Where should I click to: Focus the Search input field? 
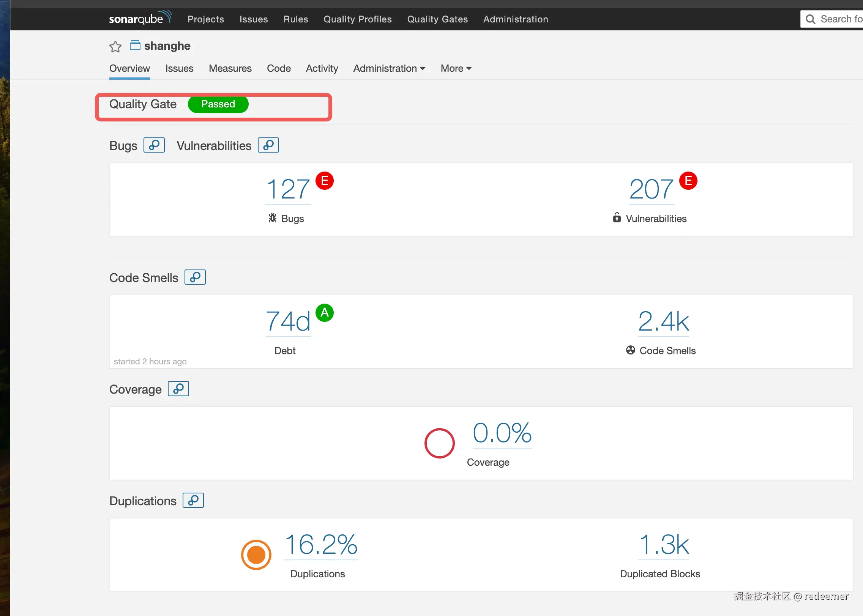(841, 19)
